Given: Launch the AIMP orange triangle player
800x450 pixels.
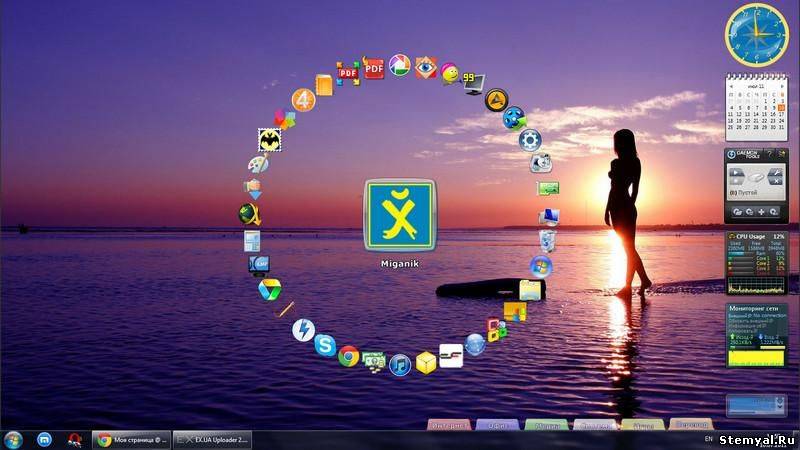Looking at the screenshot, I should (496, 100).
